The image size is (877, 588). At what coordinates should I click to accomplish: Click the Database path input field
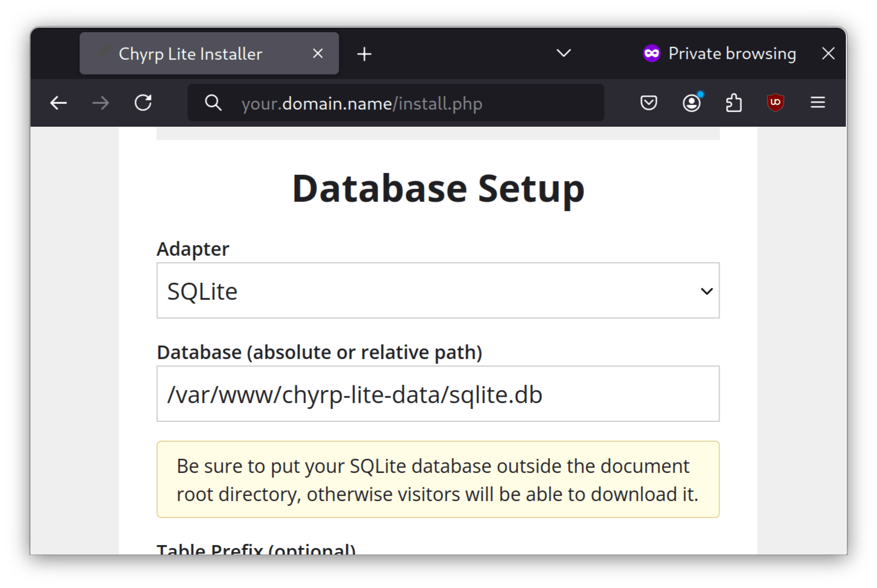[x=438, y=394]
